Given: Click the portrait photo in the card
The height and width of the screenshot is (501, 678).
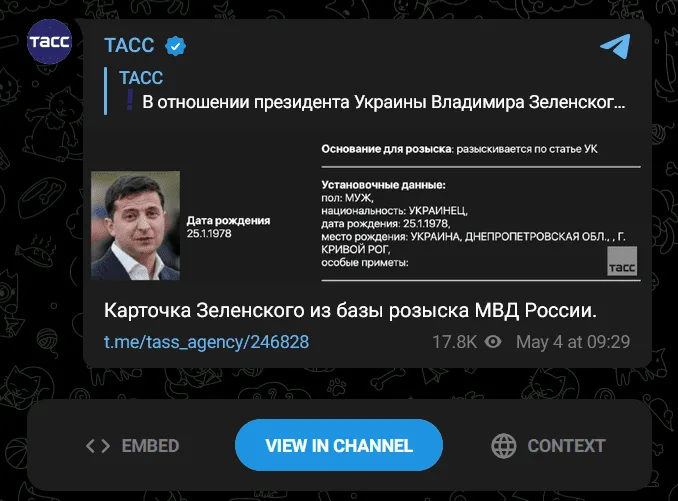Looking at the screenshot, I should pos(135,225).
